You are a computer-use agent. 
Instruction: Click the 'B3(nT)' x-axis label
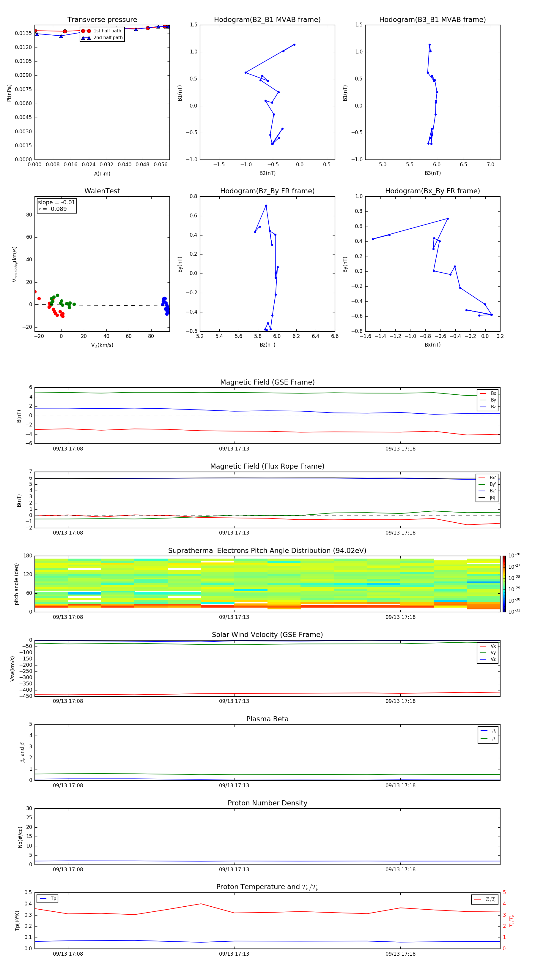432,173
